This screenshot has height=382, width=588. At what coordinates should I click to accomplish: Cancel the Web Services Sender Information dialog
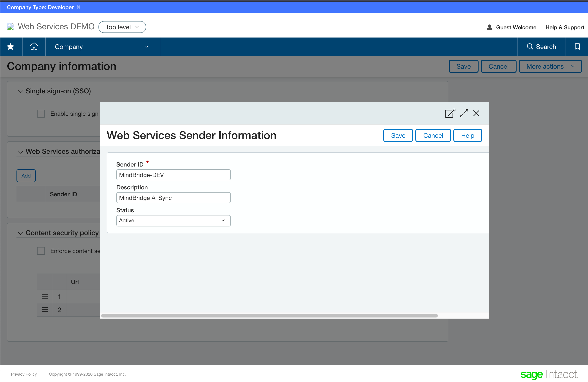tap(433, 135)
